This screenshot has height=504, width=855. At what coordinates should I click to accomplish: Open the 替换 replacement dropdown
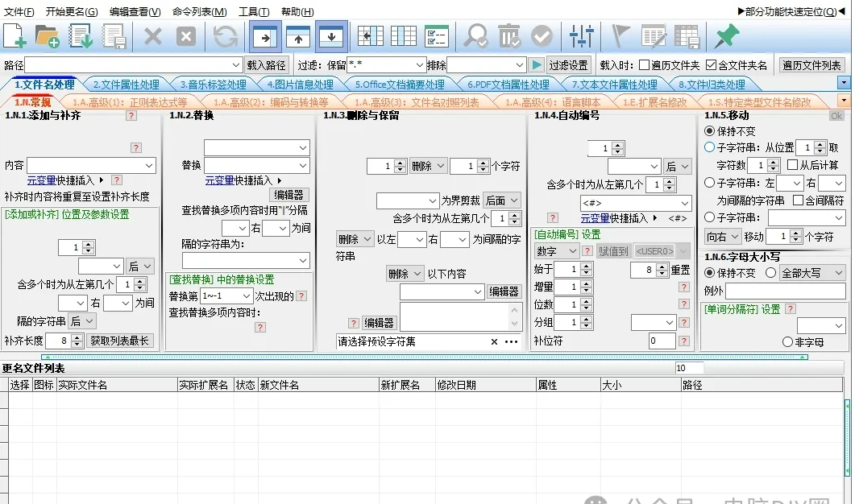[303, 165]
